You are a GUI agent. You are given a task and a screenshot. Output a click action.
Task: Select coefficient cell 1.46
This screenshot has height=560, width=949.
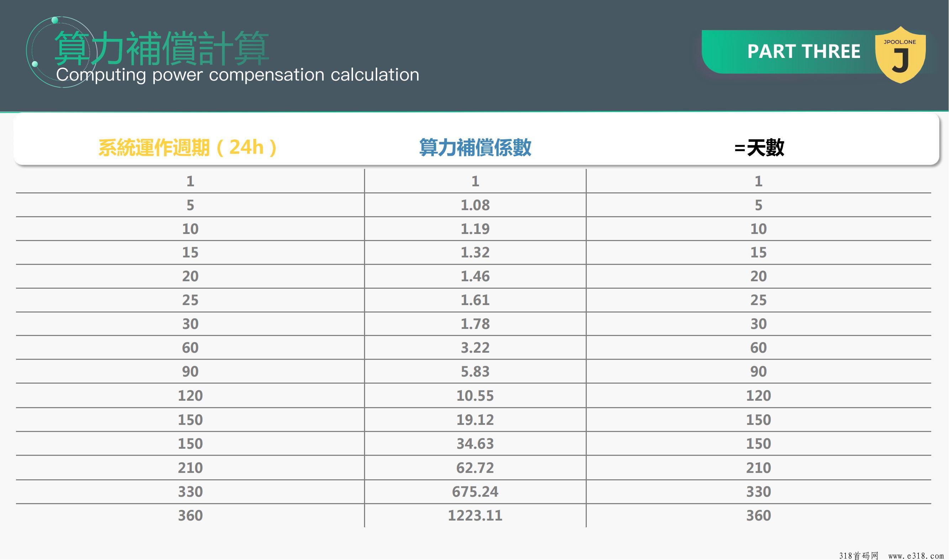coord(475,276)
